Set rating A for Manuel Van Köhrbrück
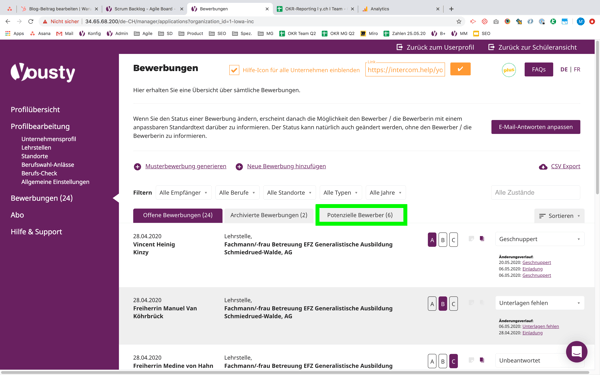The image size is (600, 375). pyautogui.click(x=432, y=304)
